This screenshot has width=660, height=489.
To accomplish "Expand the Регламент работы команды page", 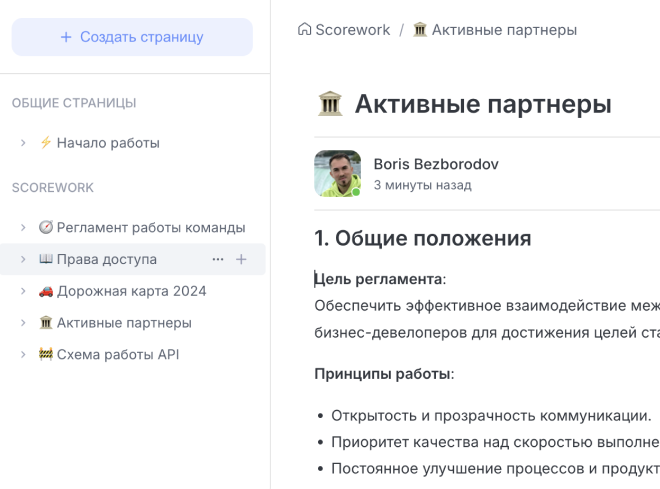I will pyautogui.click(x=23, y=228).
